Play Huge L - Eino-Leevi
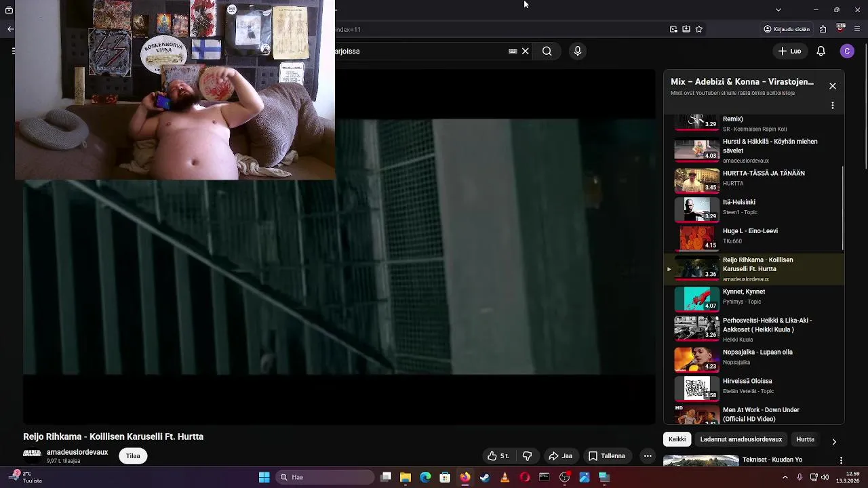Screen dimensions: 868x488 [754, 237]
